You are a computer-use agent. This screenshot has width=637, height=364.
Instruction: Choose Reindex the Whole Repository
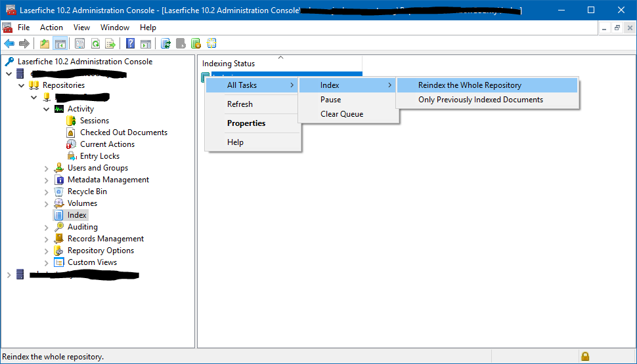[x=487, y=85]
